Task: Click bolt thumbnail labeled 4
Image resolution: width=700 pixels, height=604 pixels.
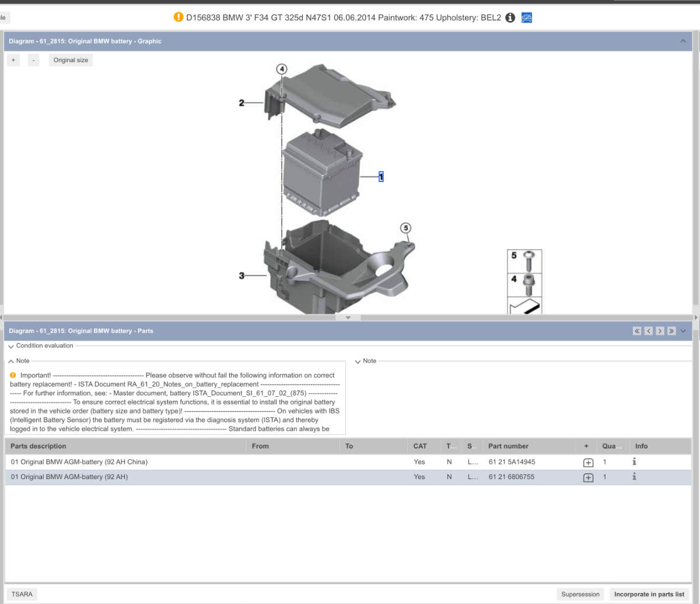Action: click(524, 285)
